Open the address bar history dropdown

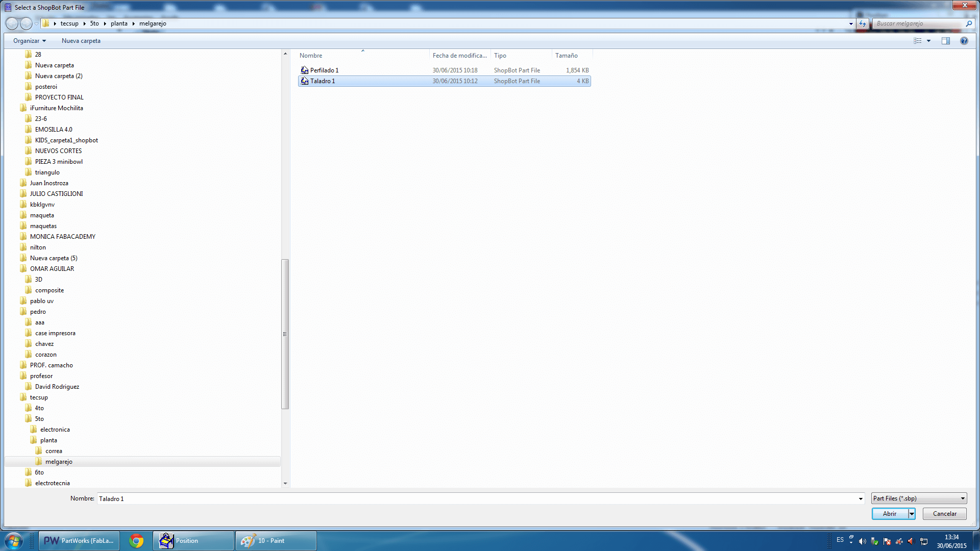(x=851, y=23)
